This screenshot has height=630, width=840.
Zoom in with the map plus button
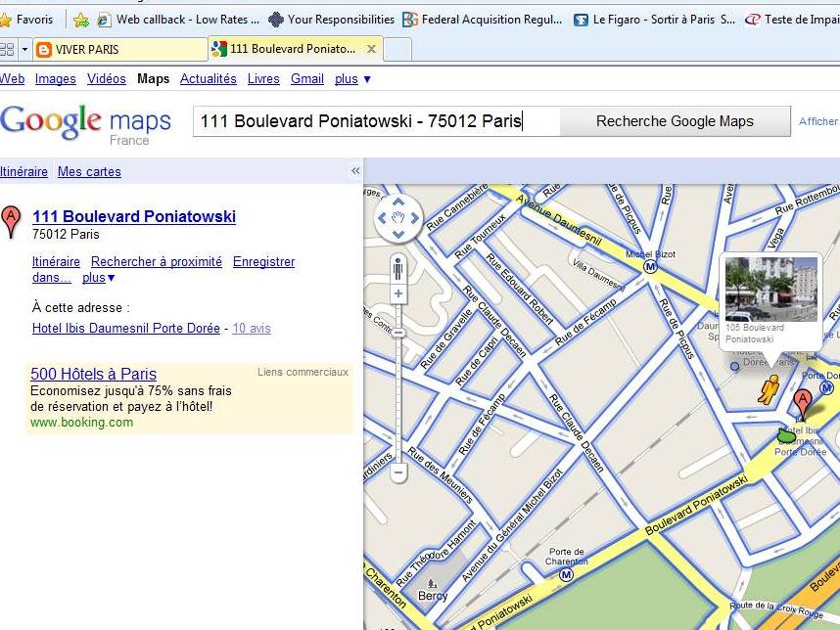coord(398,293)
